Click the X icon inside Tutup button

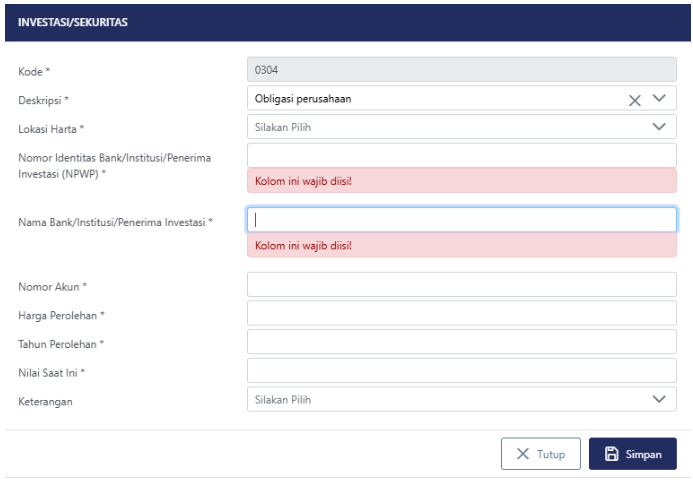click(x=523, y=454)
